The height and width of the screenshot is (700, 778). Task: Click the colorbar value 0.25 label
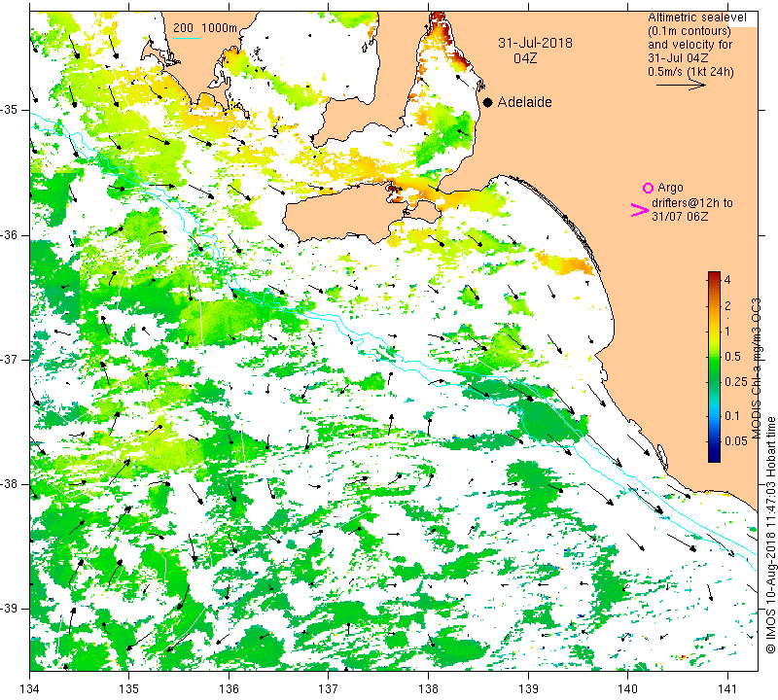click(735, 381)
